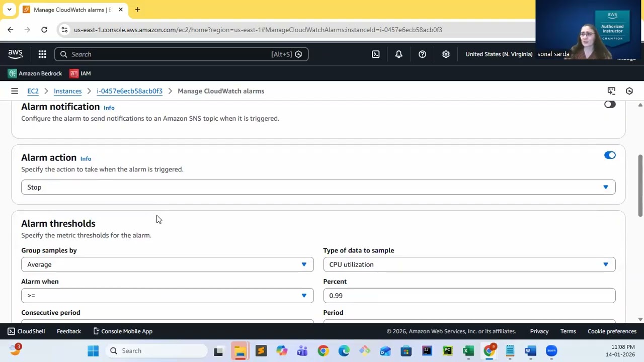
Task: Open Amazon Bedrock favorite shortcut
Action: [x=35, y=73]
